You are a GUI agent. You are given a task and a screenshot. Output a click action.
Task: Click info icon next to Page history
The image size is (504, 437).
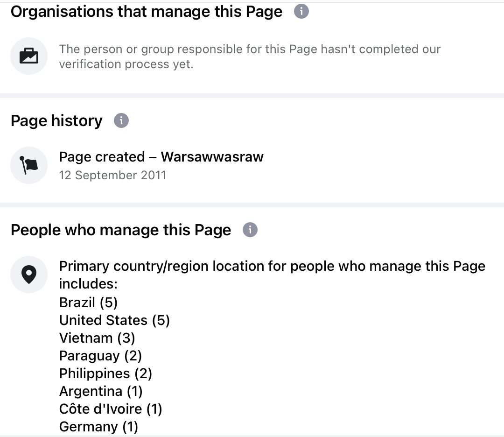click(121, 120)
